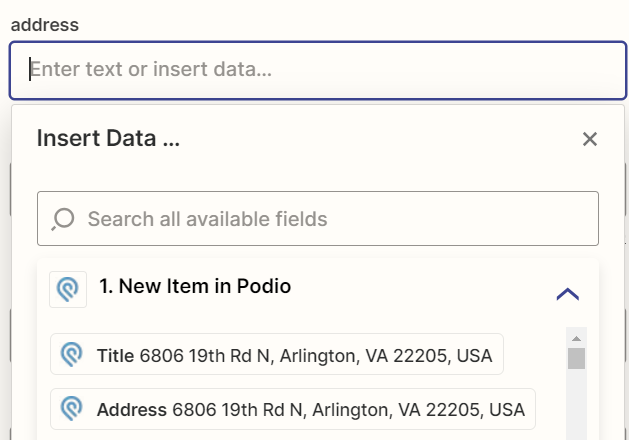Click the scrollbar track below the thumb
This screenshot has width=629, height=440.
[576, 404]
